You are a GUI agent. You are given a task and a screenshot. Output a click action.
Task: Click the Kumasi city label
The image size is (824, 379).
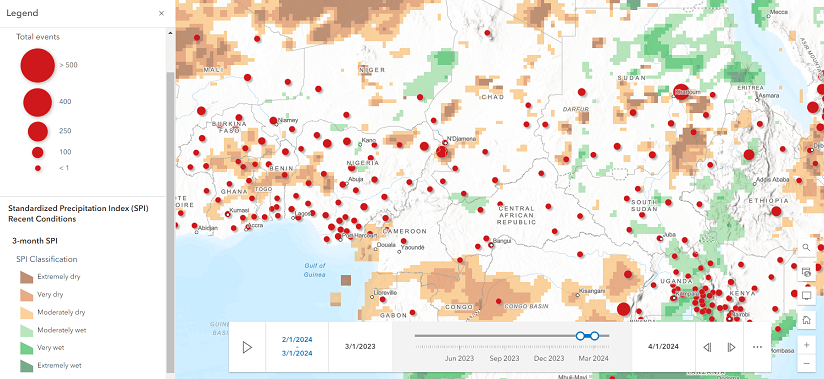pos(239,210)
